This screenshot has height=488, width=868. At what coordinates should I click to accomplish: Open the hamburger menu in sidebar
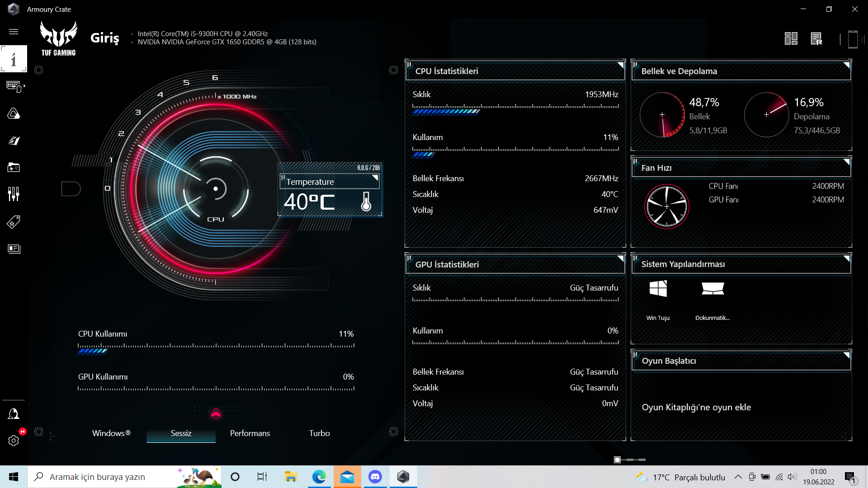click(x=14, y=32)
